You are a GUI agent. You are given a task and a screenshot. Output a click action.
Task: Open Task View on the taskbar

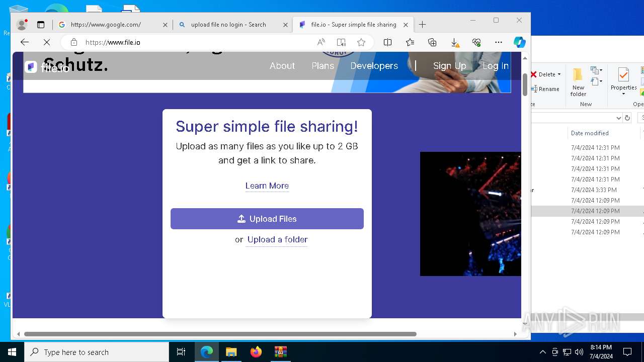click(181, 352)
